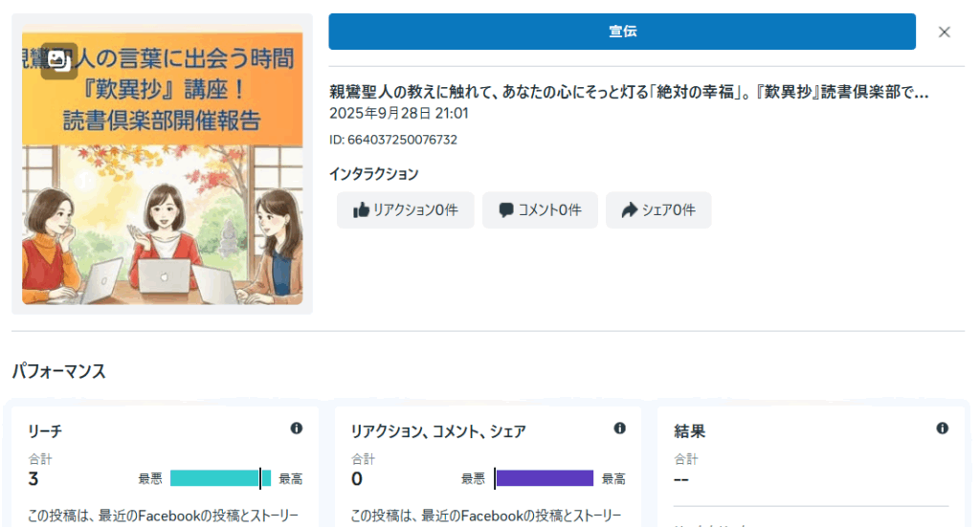Select the シェア0件 text label
This screenshot has height=527, width=980.
pos(668,210)
